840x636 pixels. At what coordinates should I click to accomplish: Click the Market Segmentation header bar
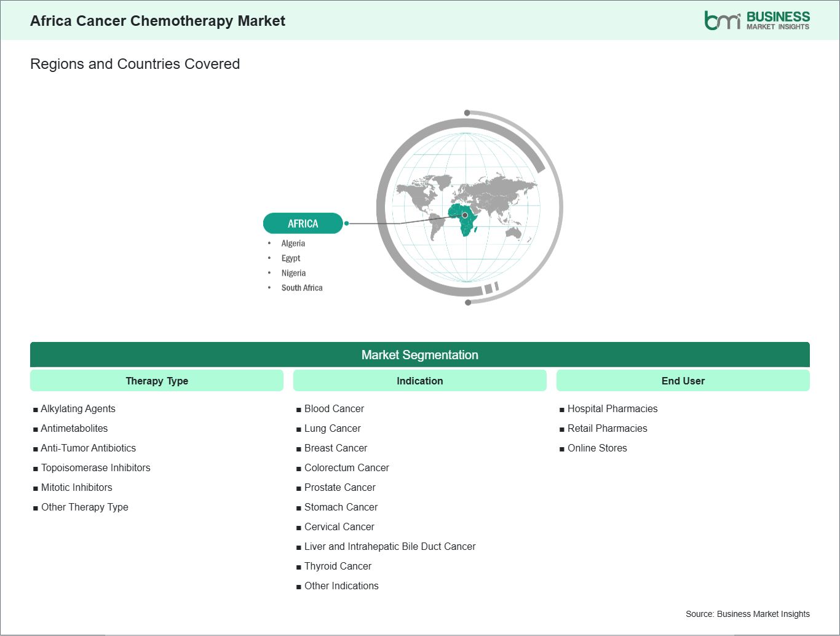point(419,355)
